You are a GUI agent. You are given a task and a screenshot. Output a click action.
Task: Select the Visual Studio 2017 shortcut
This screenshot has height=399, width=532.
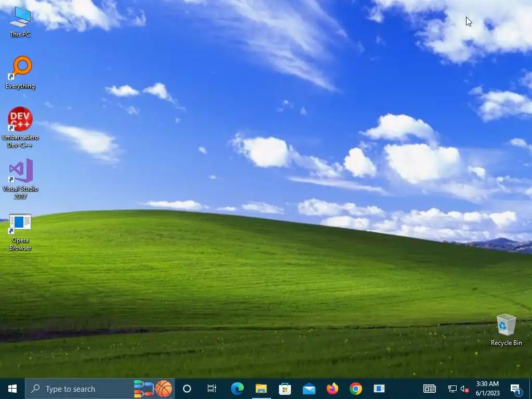point(20,179)
